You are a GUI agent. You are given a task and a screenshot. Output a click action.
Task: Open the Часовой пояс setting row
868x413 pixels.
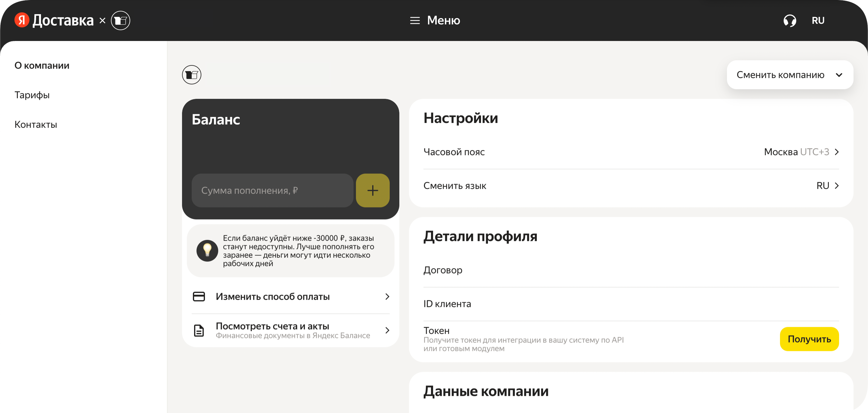(631, 152)
